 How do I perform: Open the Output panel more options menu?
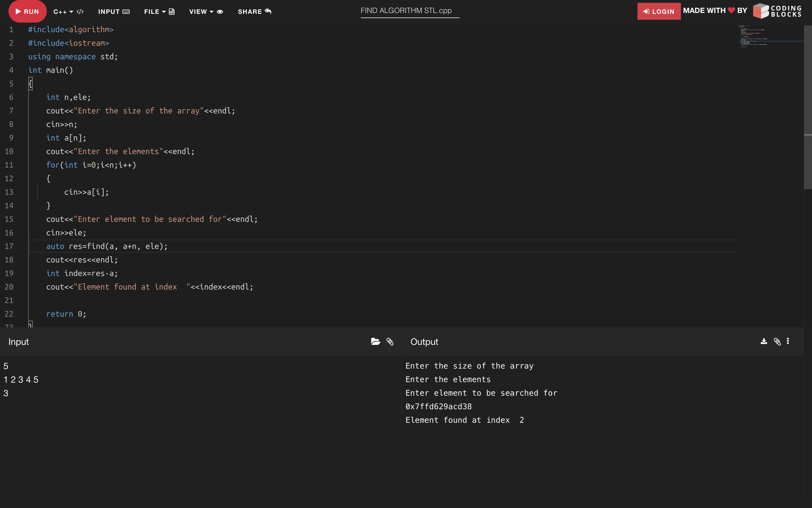[x=788, y=341]
